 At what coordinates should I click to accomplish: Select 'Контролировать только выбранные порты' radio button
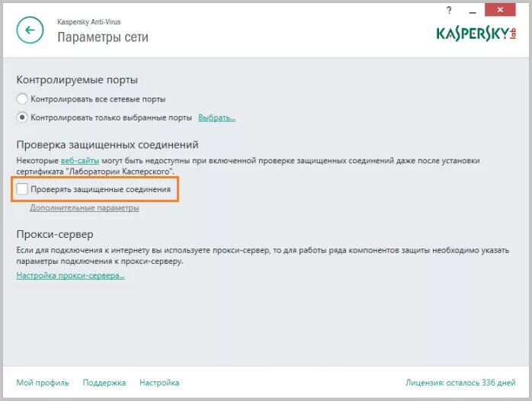[x=22, y=117]
